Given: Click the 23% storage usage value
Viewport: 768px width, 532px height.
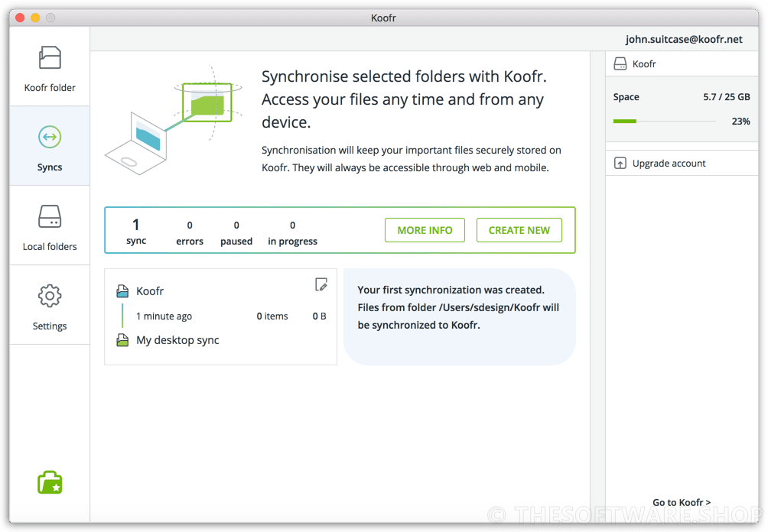Looking at the screenshot, I should pos(740,122).
